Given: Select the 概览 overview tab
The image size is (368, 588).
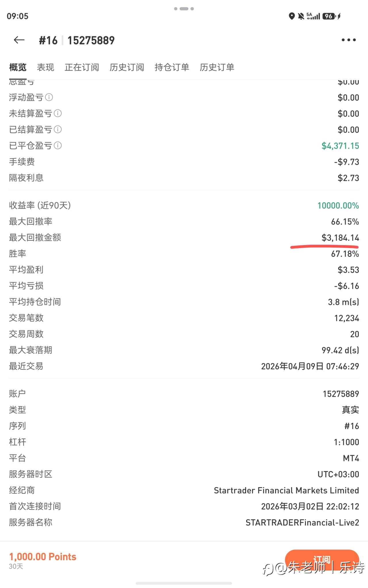Looking at the screenshot, I should 18,67.
